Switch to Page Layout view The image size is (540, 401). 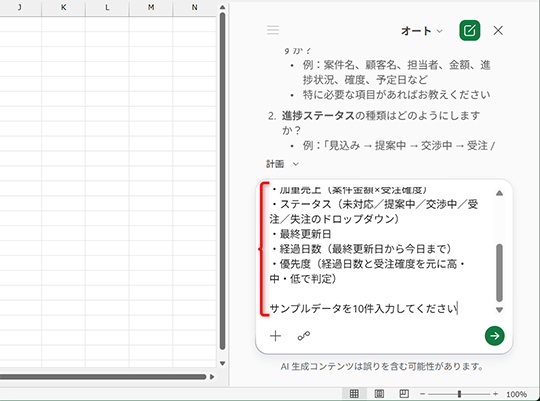point(379,393)
